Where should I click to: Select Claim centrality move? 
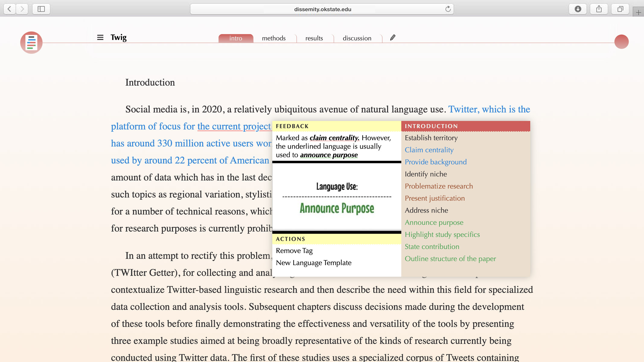tap(429, 150)
